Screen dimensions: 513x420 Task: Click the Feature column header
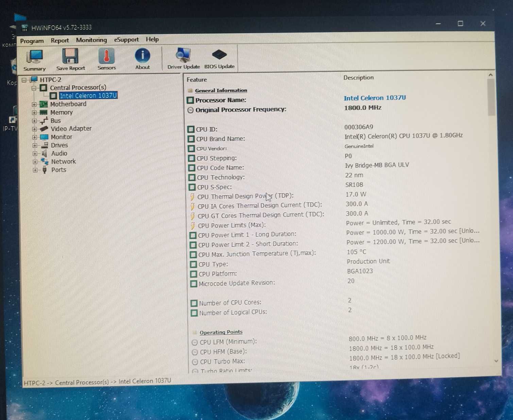click(197, 80)
